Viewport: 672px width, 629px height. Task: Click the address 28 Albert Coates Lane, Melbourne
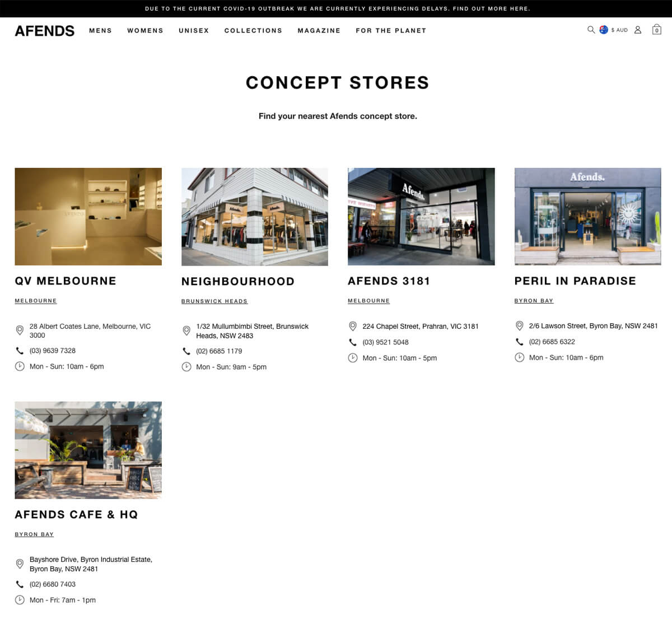coord(90,330)
